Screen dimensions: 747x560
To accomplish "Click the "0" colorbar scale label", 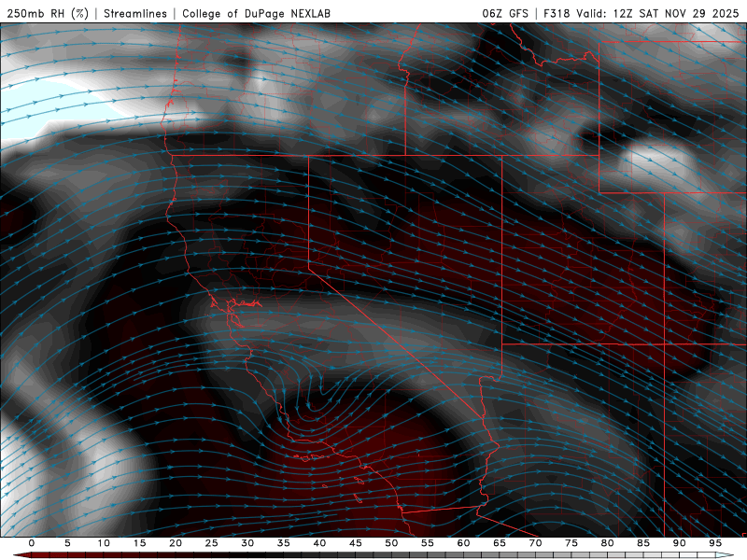I will (32, 543).
